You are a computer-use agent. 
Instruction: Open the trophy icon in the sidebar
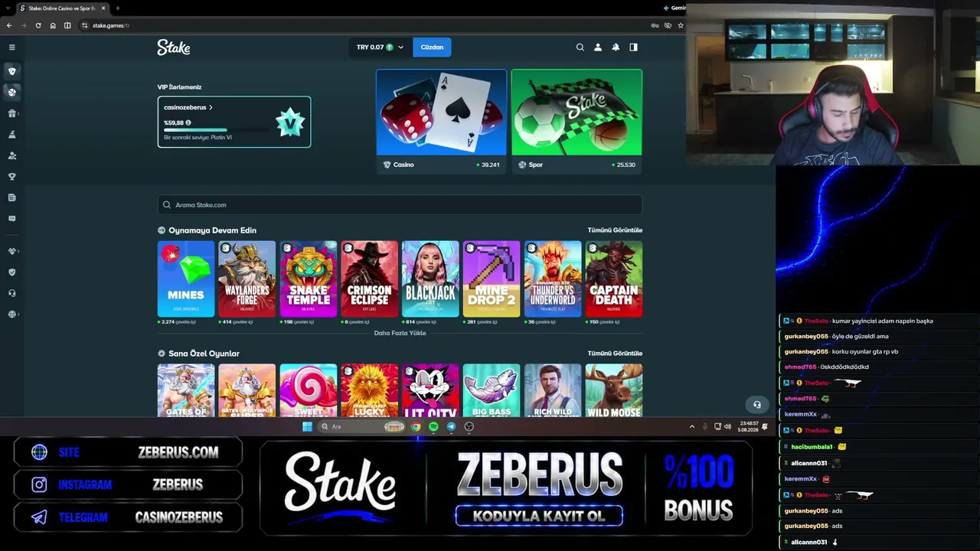(11, 177)
